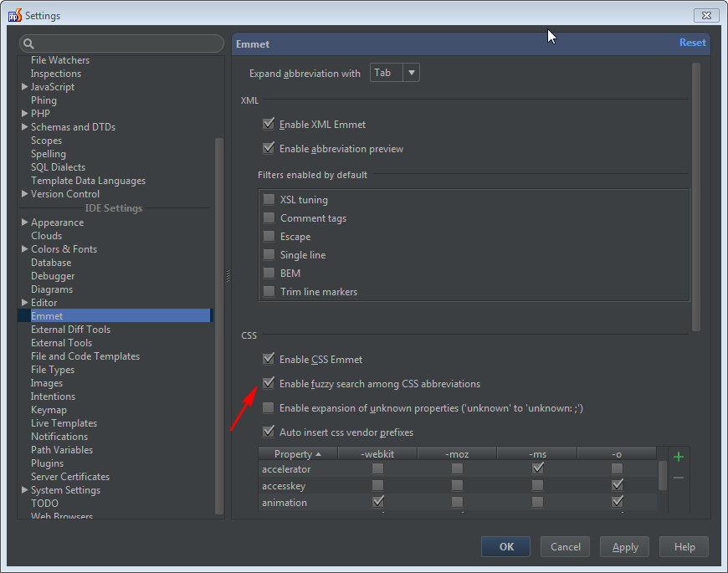728x573 pixels.
Task: Expand the JavaScript settings node
Action: pos(24,87)
